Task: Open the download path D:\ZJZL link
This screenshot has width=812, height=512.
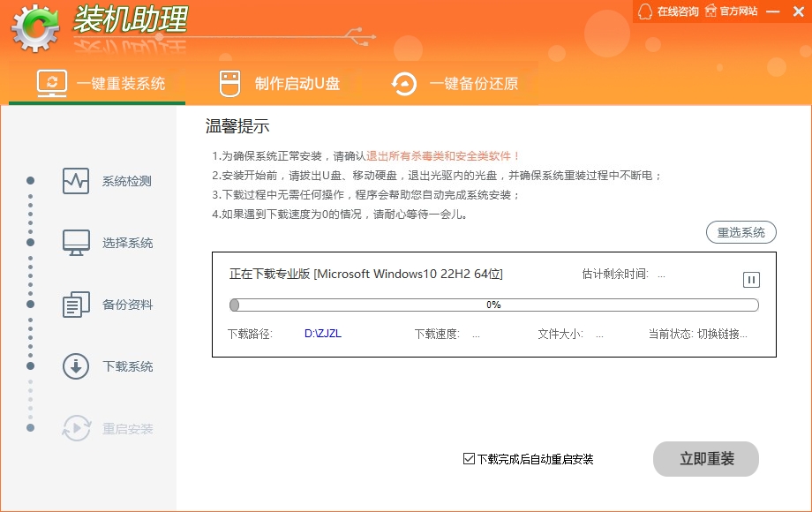Action: click(323, 334)
